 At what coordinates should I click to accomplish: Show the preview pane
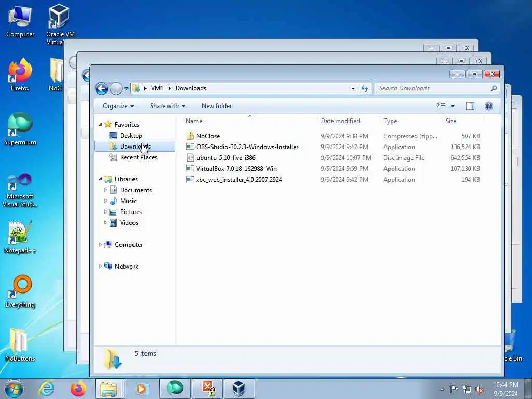point(470,106)
